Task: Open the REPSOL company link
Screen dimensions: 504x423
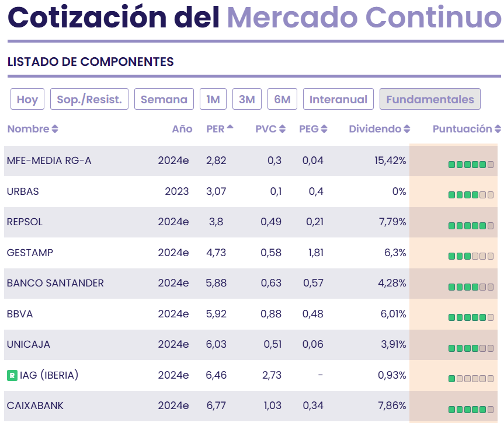Action: (x=25, y=222)
